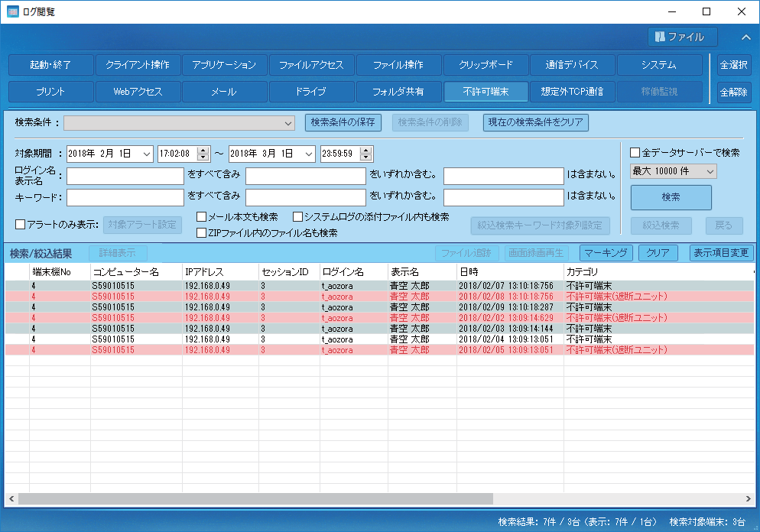Click the 全解除 button

pos(734,92)
